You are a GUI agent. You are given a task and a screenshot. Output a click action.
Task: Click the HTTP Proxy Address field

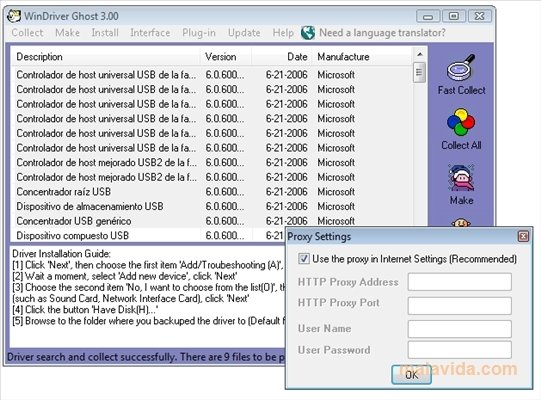pyautogui.click(x=460, y=282)
